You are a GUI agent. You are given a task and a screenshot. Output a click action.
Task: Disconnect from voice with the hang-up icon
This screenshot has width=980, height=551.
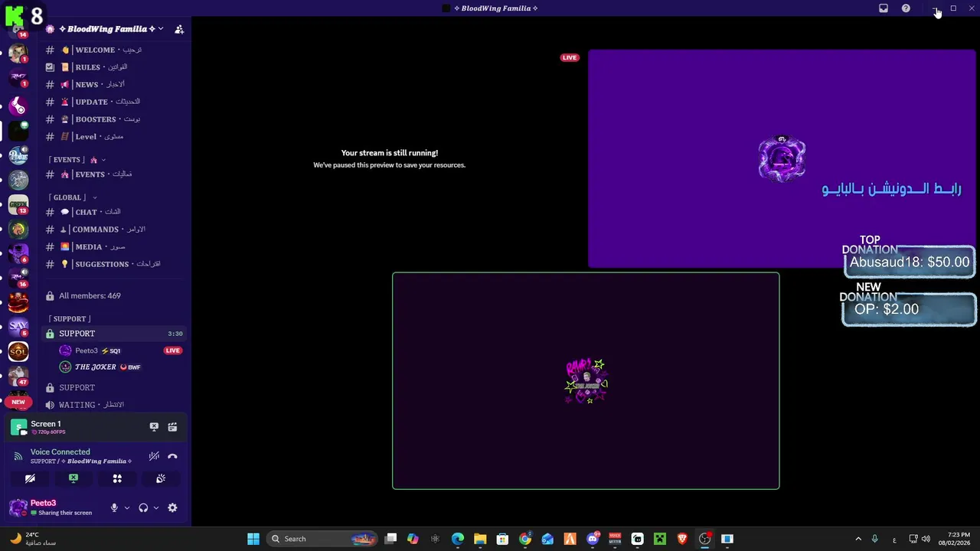click(x=172, y=456)
